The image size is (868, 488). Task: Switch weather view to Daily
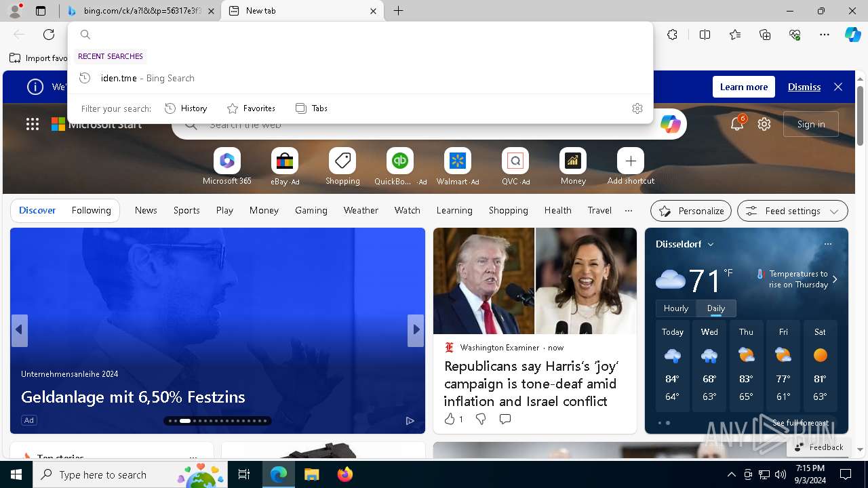tap(716, 308)
